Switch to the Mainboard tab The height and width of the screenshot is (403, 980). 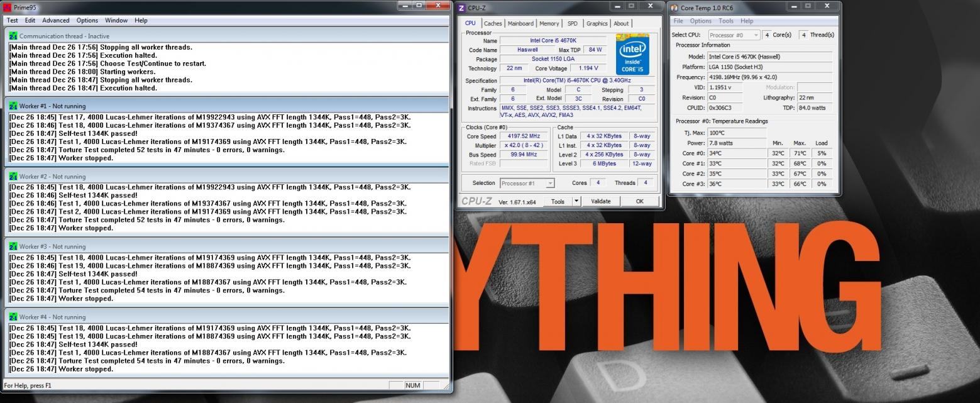pos(520,23)
